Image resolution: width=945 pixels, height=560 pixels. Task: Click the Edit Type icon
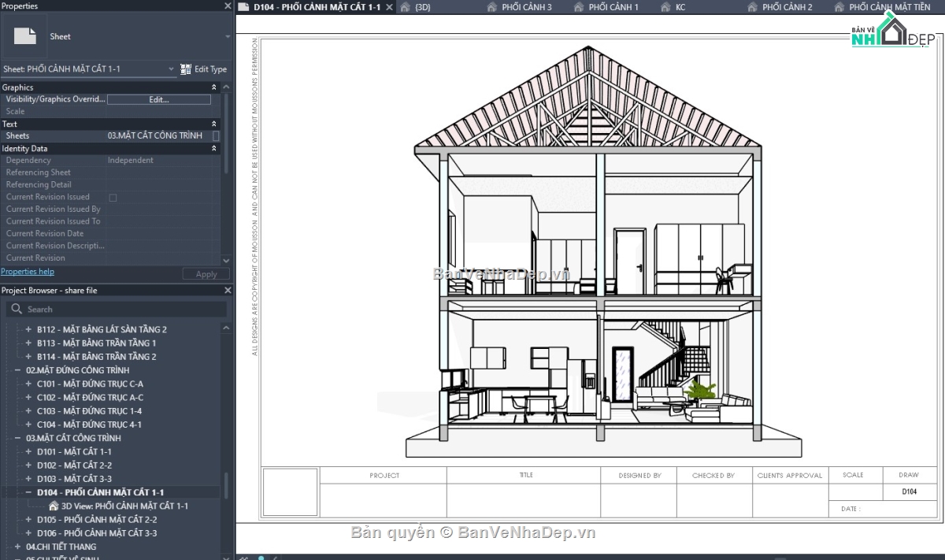pyautogui.click(x=186, y=69)
